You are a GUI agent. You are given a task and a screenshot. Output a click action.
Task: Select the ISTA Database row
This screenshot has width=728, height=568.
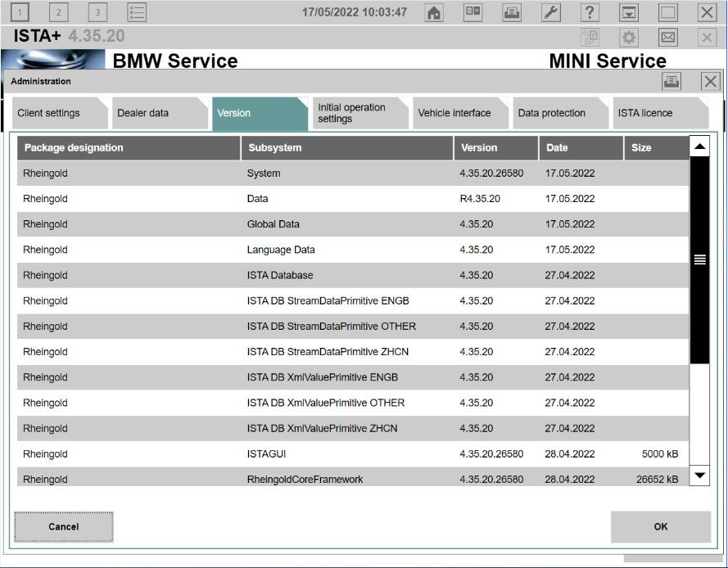pos(353,275)
